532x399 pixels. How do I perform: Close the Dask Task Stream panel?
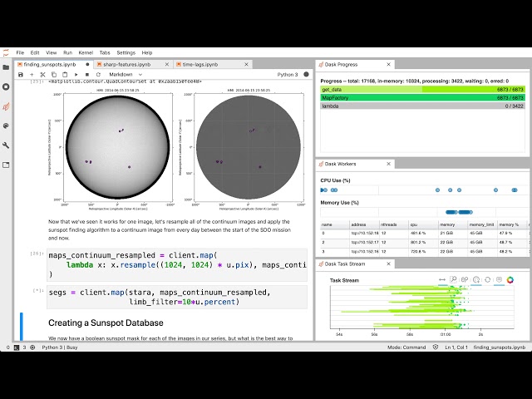388,264
